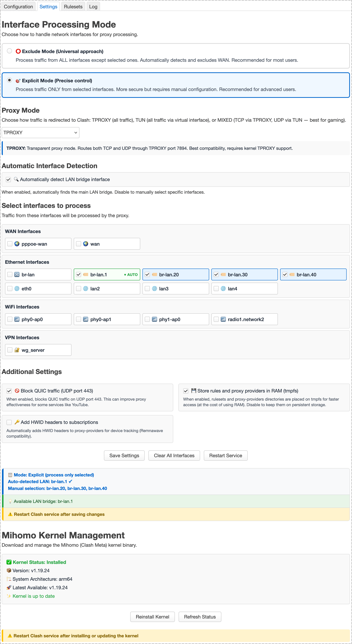Click the network globe icon beside eth0
This screenshot has height=644, width=352.
click(x=17, y=289)
